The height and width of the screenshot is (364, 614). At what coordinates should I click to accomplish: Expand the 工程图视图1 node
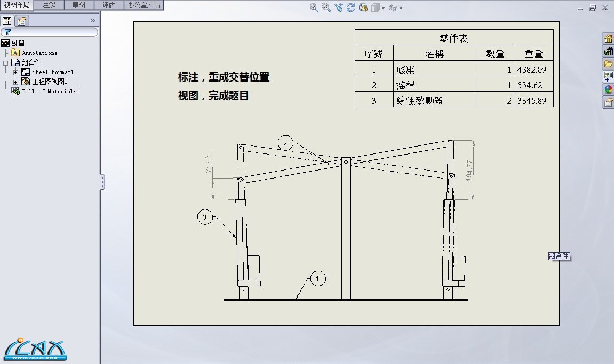[15, 82]
